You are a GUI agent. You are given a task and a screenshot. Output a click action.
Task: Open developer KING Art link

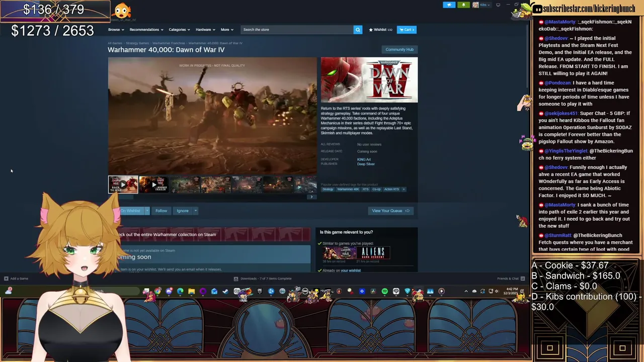click(364, 159)
